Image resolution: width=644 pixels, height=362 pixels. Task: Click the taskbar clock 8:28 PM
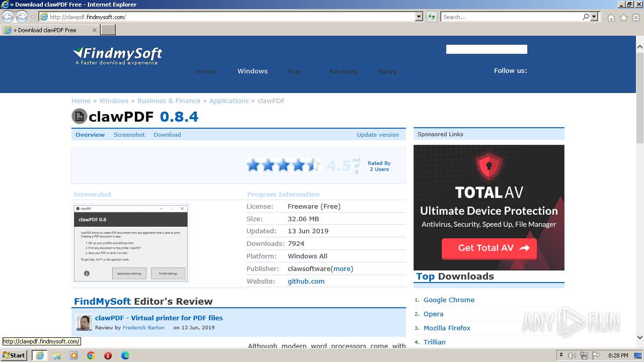(x=618, y=355)
